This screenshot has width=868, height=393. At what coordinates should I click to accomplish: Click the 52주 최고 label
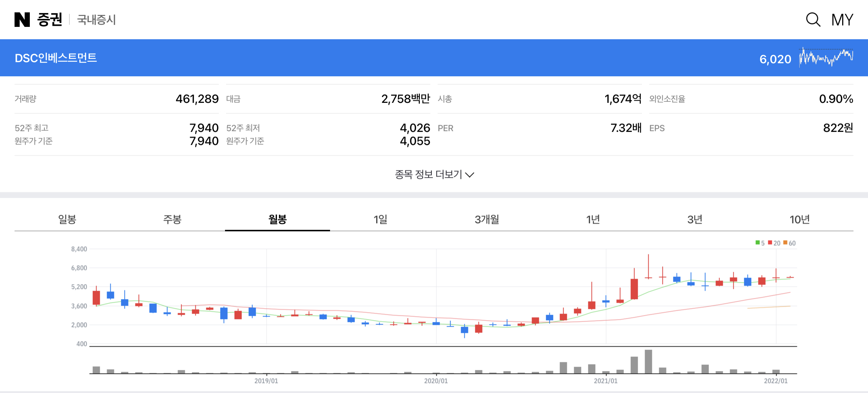coord(32,128)
